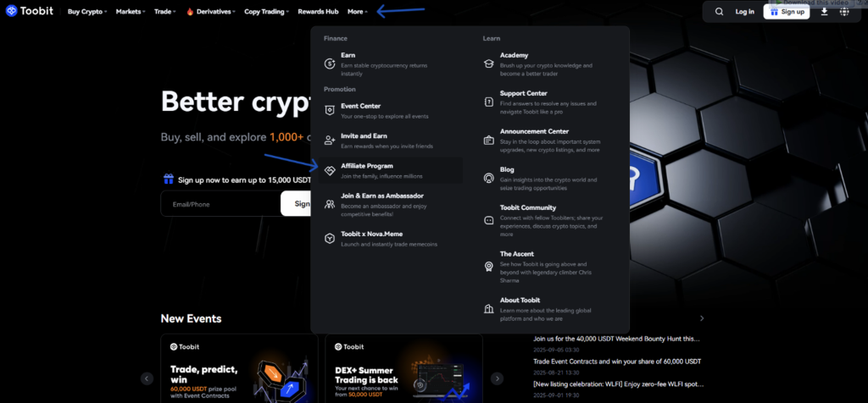
Task: Go to previous event with left arrow
Action: pos(147,378)
